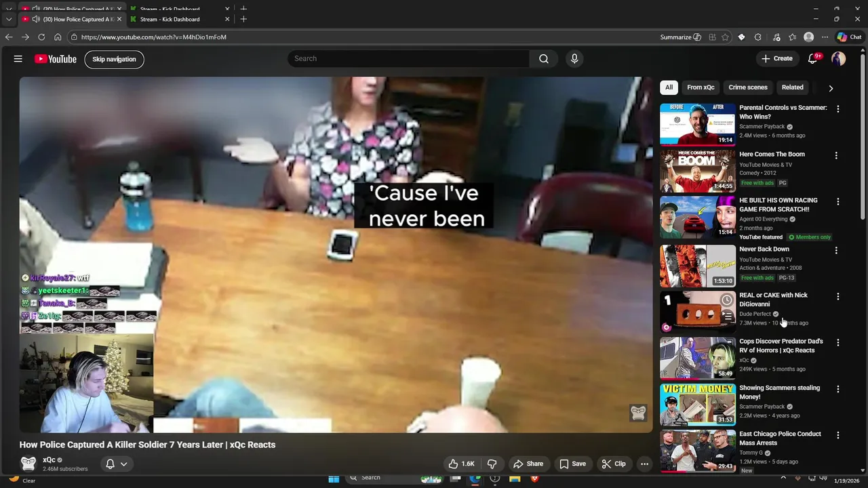View site info via the lock icon
The image size is (868, 488).
click(x=74, y=37)
